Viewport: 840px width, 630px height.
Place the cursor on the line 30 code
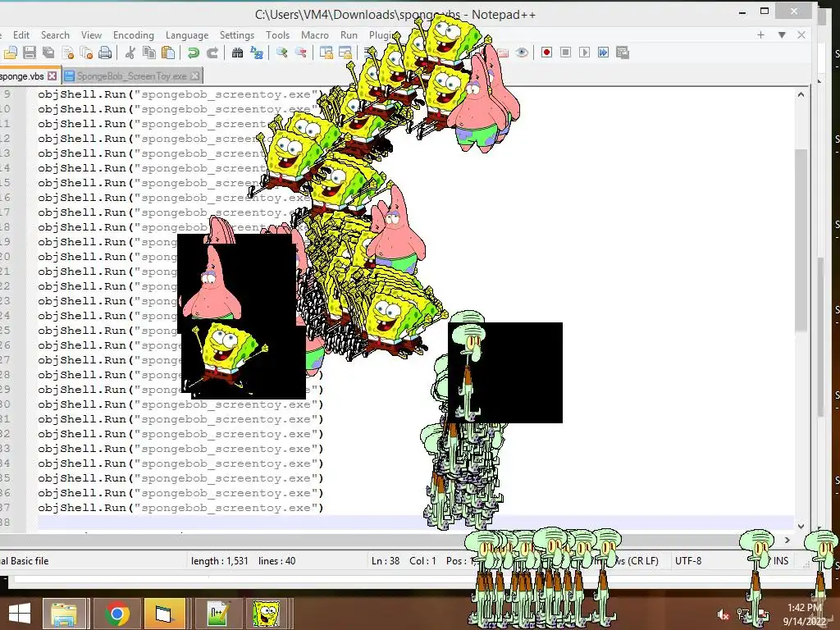[180, 404]
